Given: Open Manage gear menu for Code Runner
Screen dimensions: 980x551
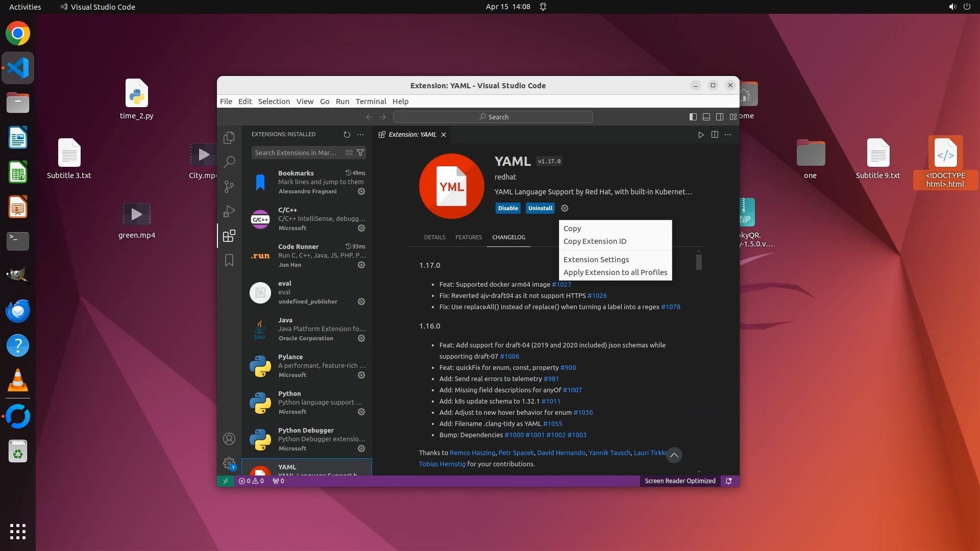Looking at the screenshot, I should 361,265.
